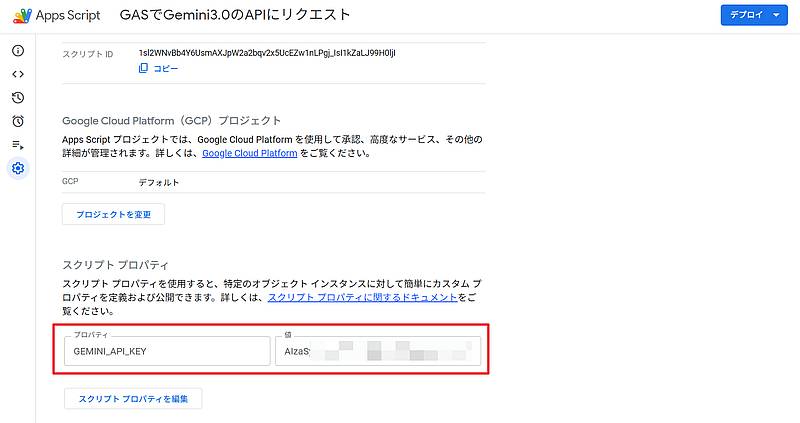Open スクリプト プロパティに関するドキュメント link
This screenshot has width=800, height=423.
362,297
